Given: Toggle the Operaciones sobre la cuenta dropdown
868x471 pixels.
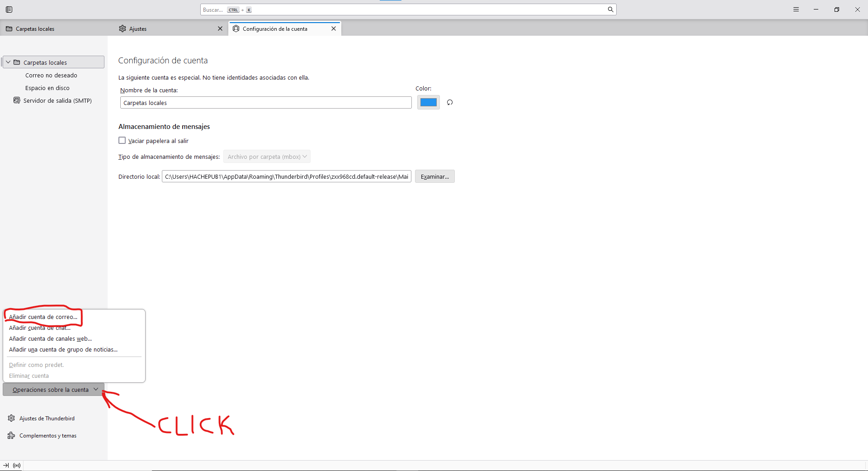Looking at the screenshot, I should pos(53,390).
